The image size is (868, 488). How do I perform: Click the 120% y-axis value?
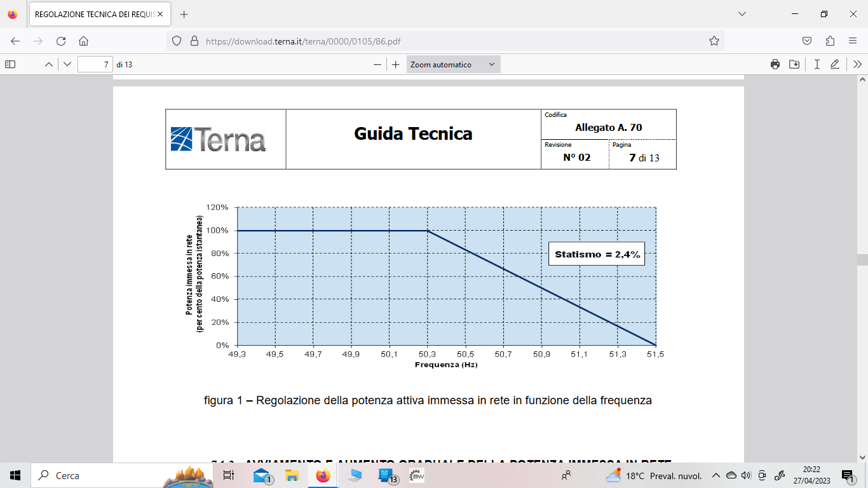coord(218,207)
